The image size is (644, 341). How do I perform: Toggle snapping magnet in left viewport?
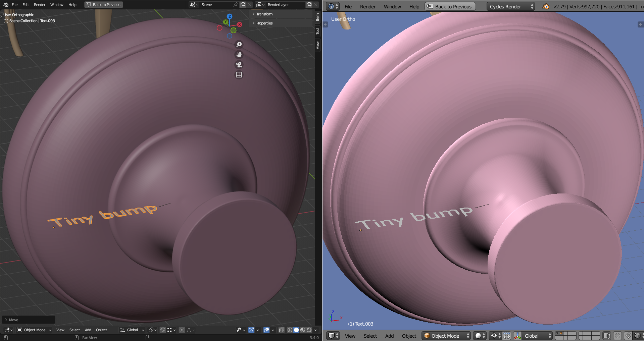click(x=162, y=330)
